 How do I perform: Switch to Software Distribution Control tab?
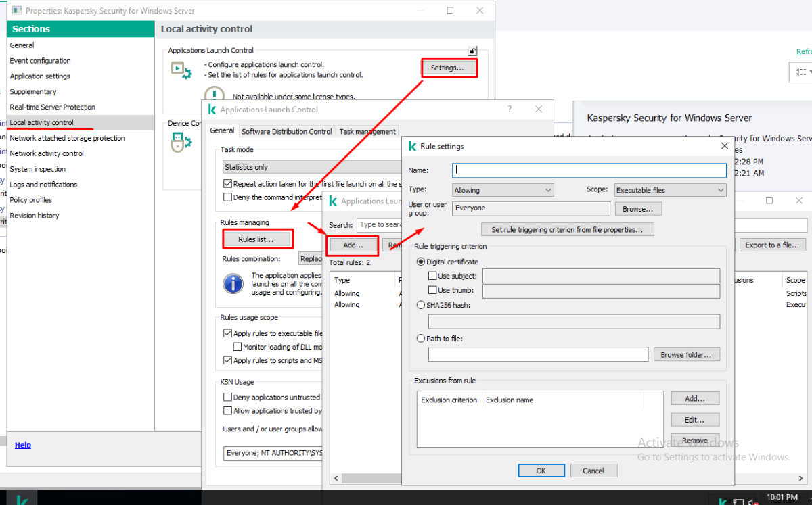tap(287, 131)
